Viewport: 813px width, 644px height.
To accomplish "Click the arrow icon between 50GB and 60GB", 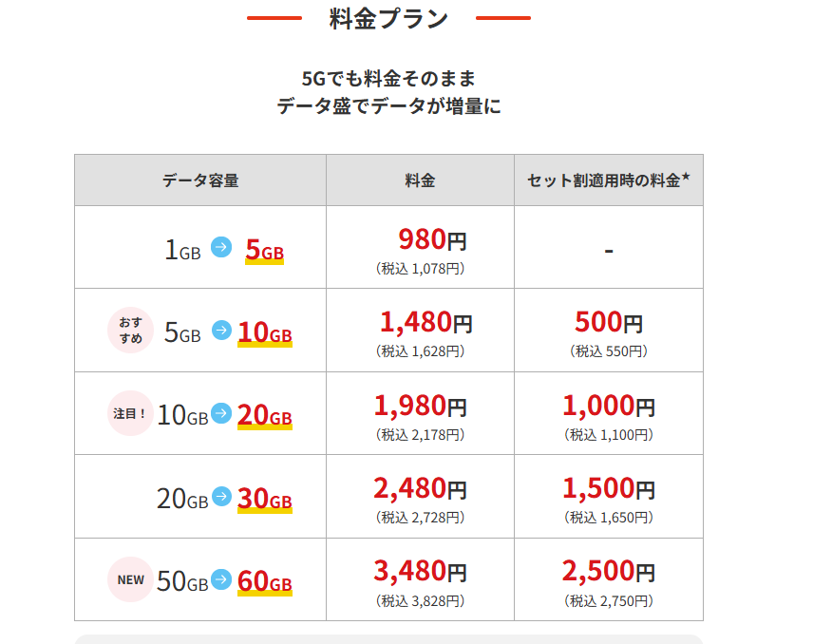I will [x=221, y=579].
